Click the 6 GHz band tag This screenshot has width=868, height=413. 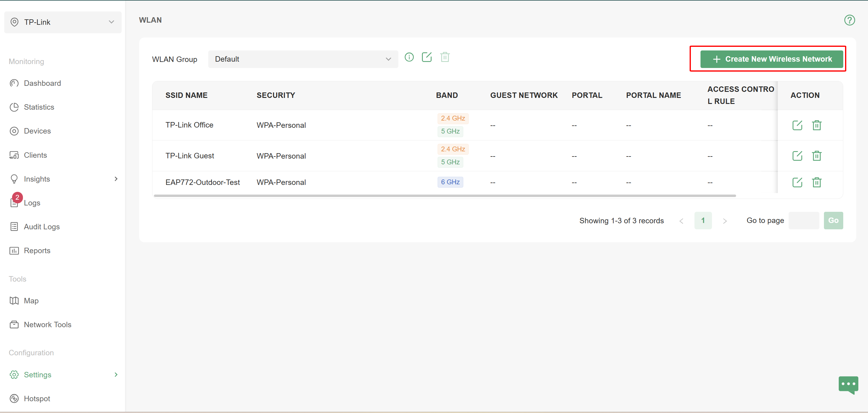450,182
